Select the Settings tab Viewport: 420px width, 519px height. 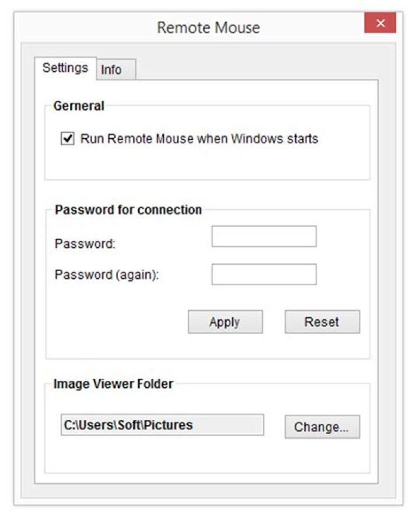point(65,68)
